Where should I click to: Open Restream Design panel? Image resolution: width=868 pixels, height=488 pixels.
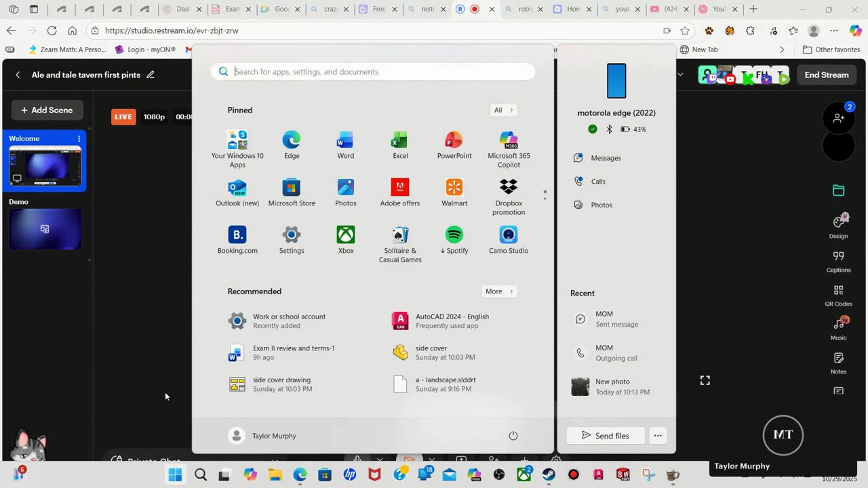[x=839, y=226]
